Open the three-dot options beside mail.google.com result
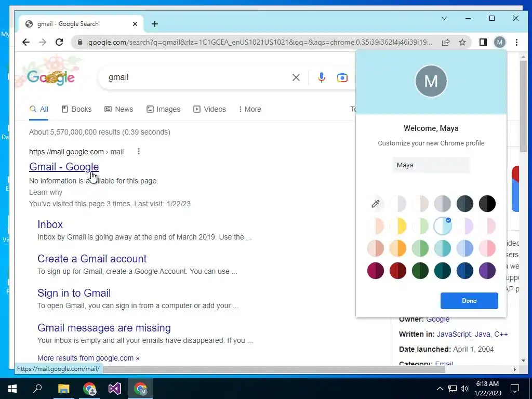532x399 pixels. pyautogui.click(x=138, y=151)
